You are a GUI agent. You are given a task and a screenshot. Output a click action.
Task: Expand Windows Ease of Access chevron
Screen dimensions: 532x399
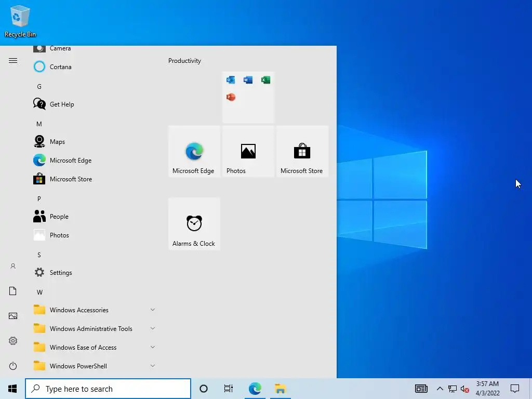(x=153, y=347)
